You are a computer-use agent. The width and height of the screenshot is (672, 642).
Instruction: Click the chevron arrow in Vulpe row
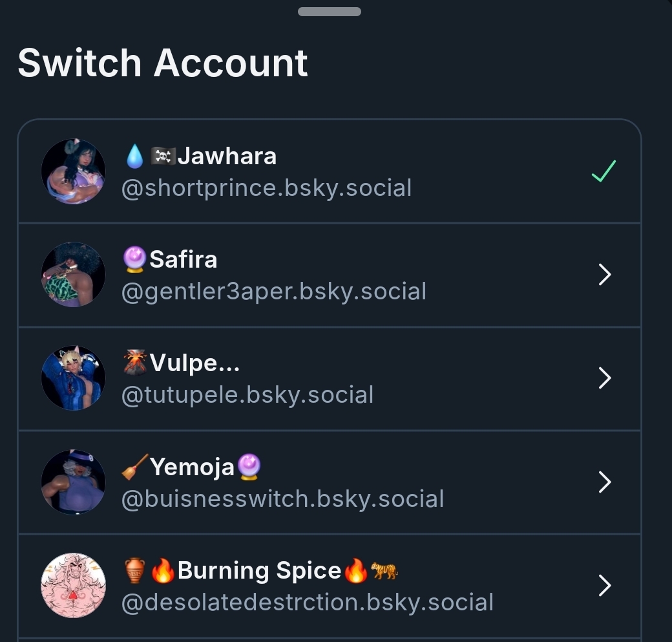tap(605, 378)
